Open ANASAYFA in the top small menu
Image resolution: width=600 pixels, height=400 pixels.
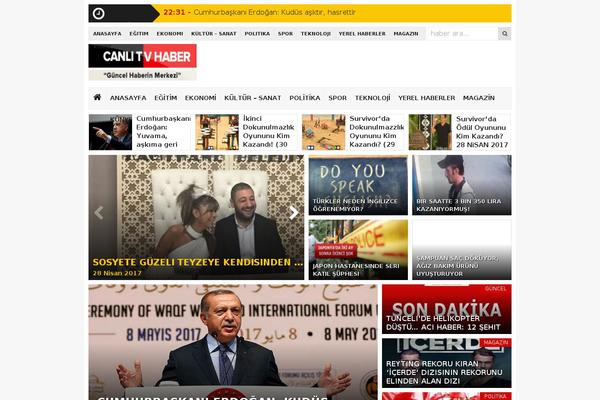[x=107, y=34]
